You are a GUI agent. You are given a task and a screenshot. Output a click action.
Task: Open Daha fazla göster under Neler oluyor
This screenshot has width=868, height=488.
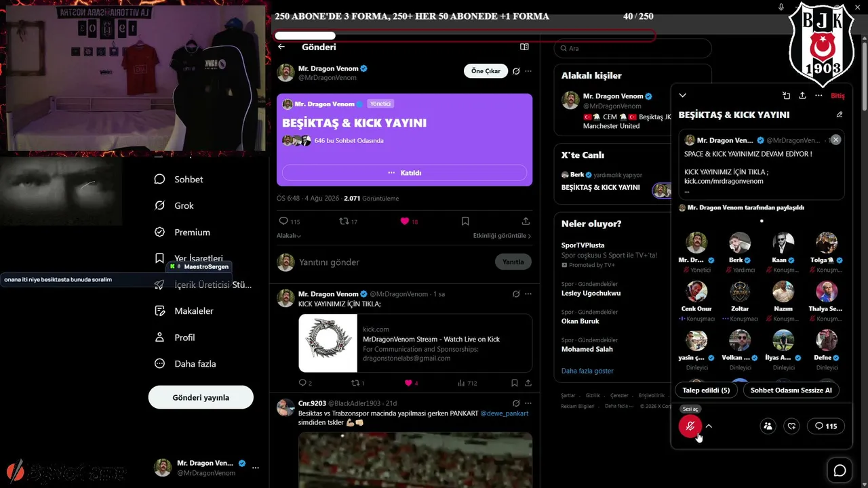coord(587,371)
